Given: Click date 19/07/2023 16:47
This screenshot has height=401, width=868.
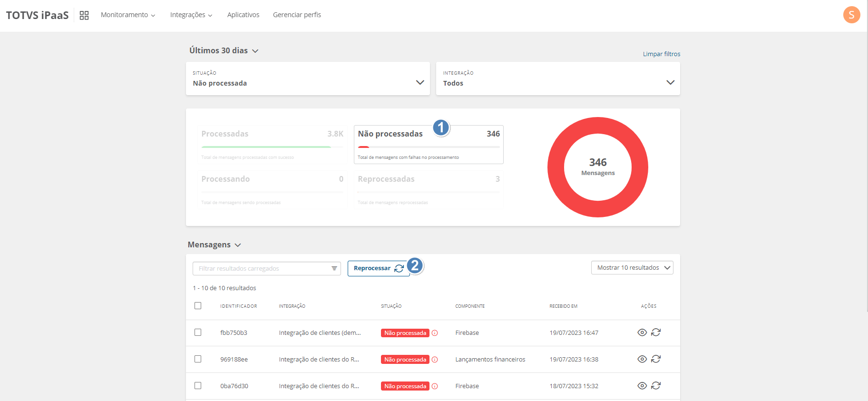Looking at the screenshot, I should coord(574,333).
